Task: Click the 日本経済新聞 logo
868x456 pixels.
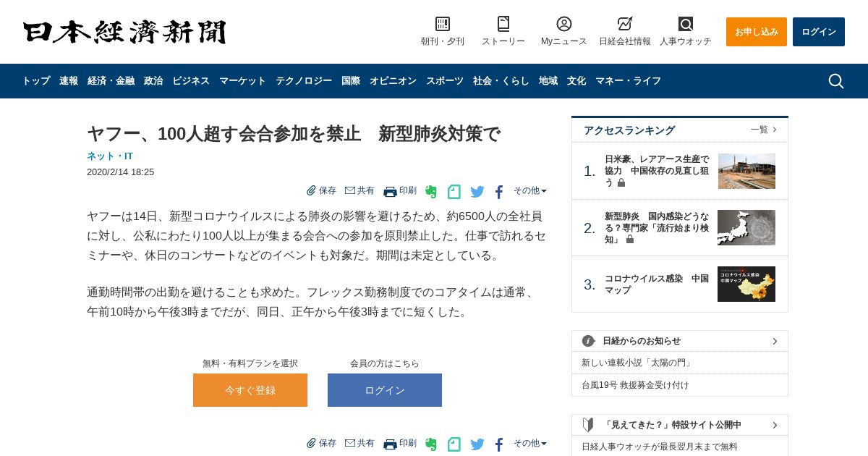Action: tap(124, 32)
